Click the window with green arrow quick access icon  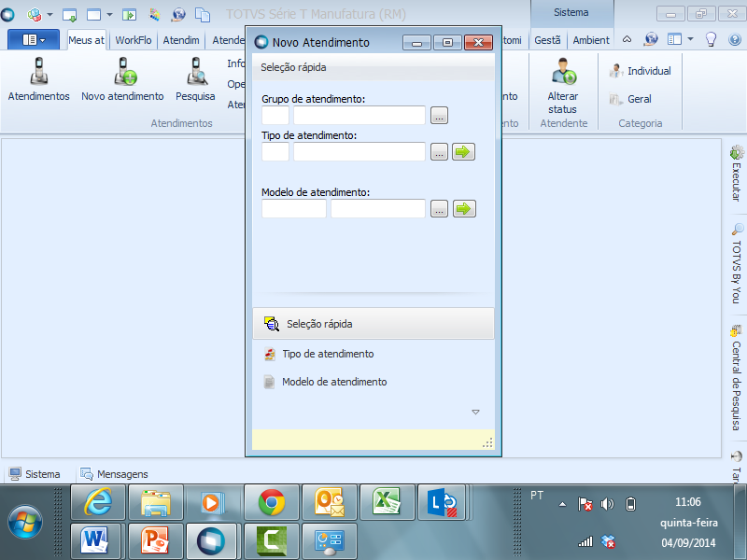tap(69, 15)
